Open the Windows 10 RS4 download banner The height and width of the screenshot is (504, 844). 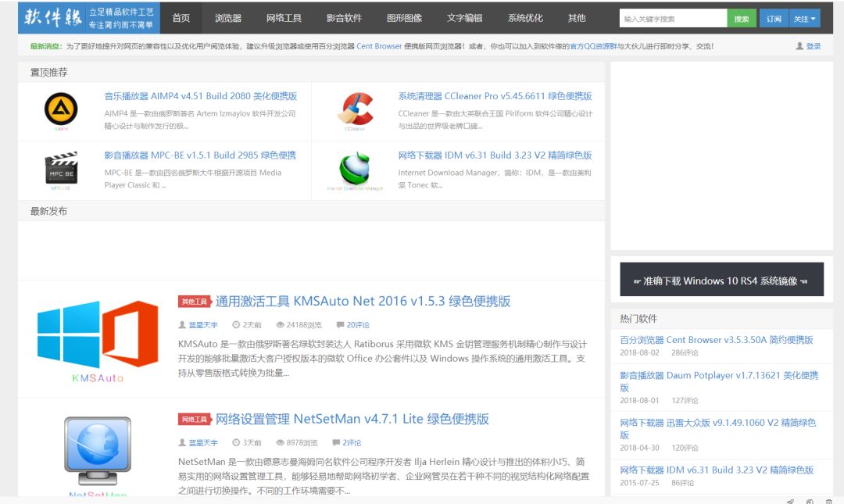coord(720,279)
